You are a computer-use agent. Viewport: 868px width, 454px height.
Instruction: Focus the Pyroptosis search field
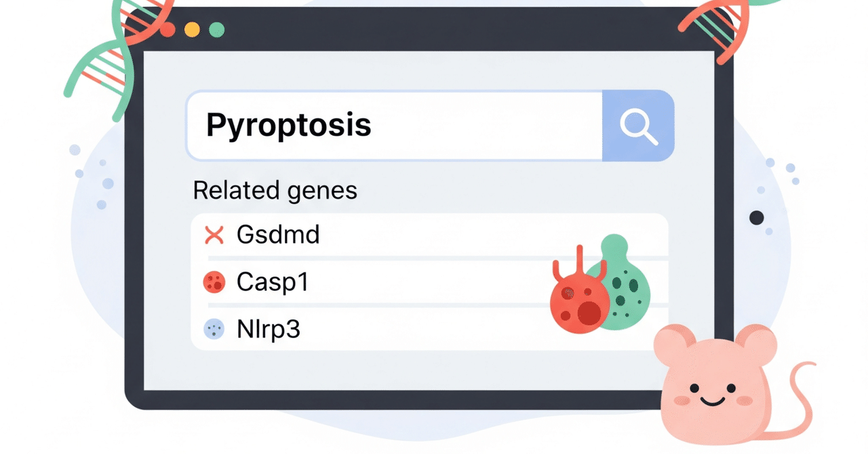coord(393,126)
